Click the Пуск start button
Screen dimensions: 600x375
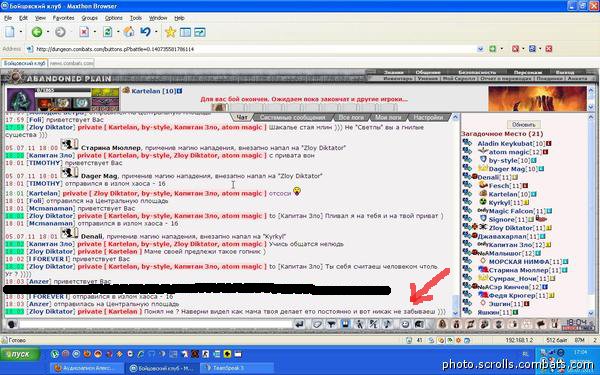point(20,354)
